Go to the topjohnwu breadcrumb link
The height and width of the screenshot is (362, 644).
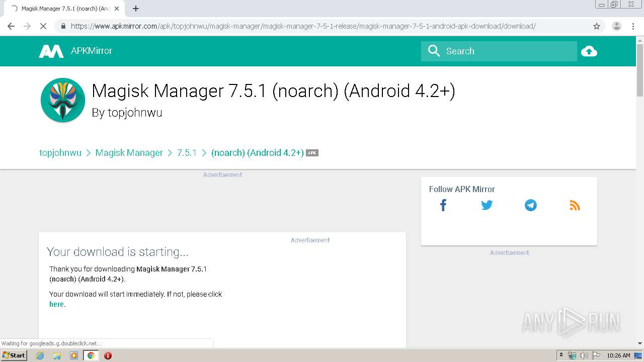(x=60, y=153)
